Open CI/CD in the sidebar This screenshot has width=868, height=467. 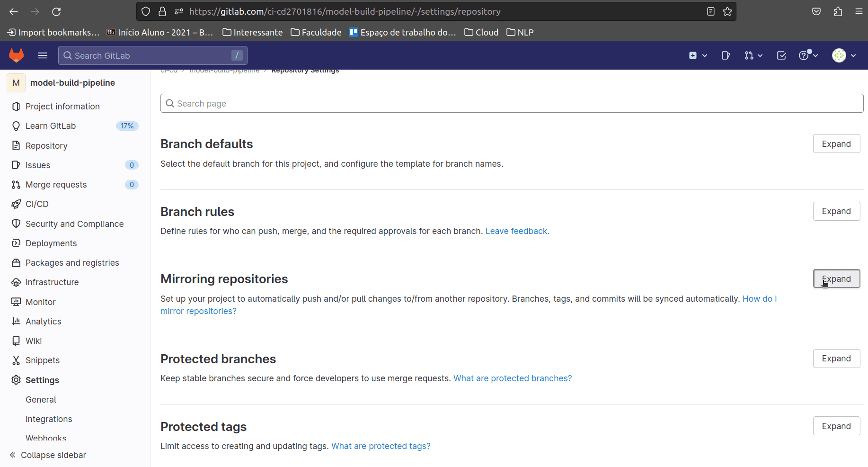(37, 204)
